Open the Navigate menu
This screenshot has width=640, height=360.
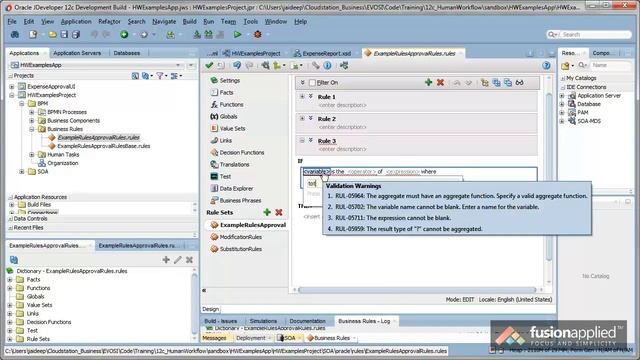click(x=164, y=22)
